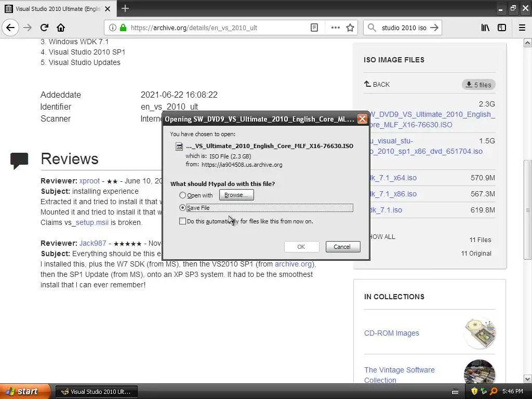Reload the current page

point(44,28)
